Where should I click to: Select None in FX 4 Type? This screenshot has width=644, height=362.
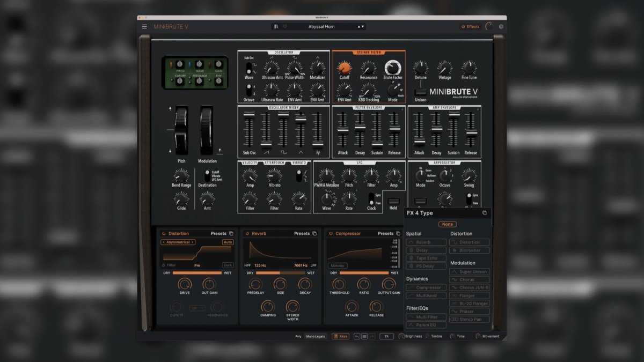pos(448,224)
